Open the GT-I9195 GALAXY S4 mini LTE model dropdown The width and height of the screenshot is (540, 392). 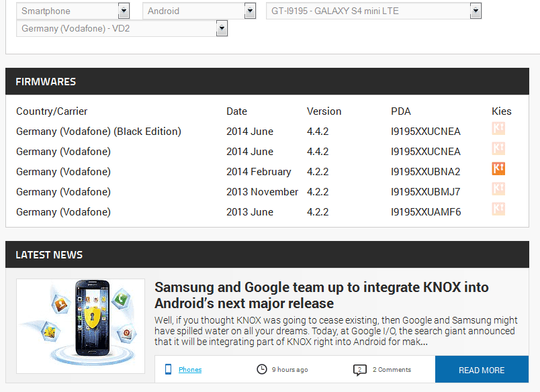click(x=373, y=11)
